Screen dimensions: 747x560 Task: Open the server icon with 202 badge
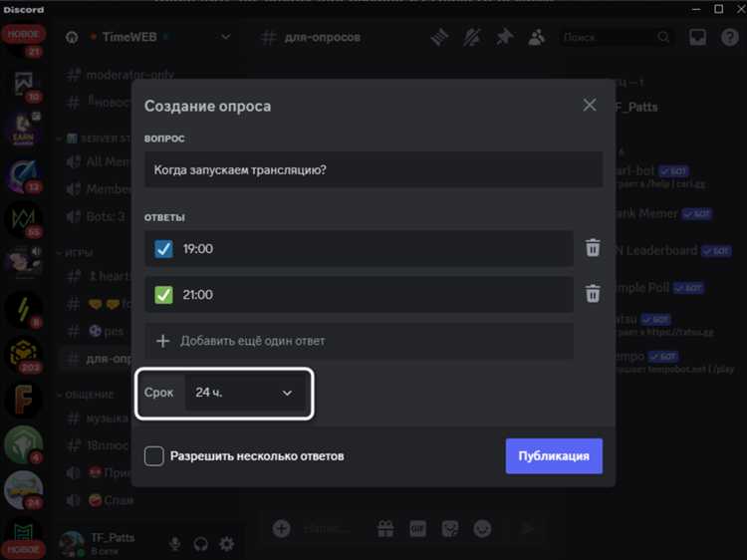23,355
